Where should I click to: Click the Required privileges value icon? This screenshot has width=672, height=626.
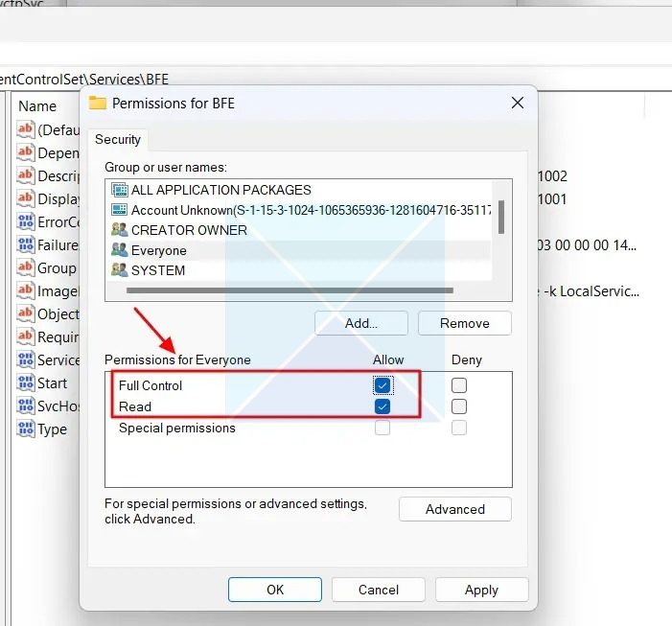coord(26,336)
